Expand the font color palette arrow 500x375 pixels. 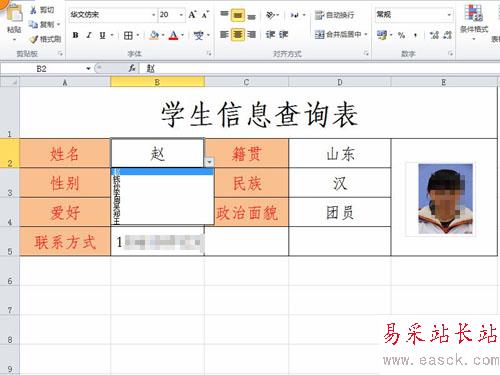182,35
